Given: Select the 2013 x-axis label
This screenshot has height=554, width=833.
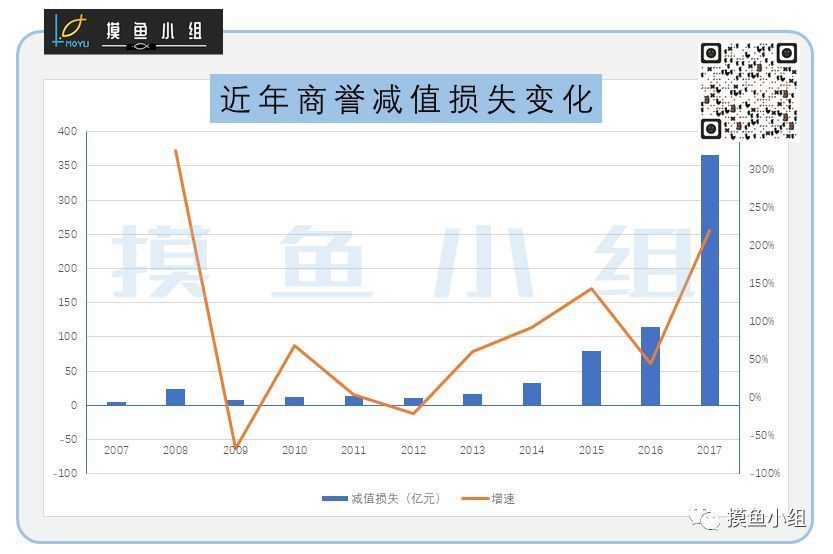Looking at the screenshot, I should pyautogui.click(x=472, y=450).
